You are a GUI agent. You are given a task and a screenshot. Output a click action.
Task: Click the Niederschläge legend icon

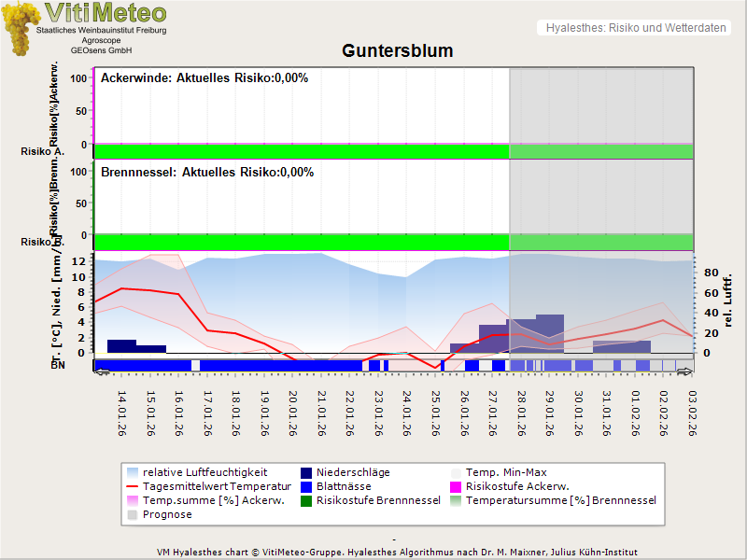coord(305,472)
